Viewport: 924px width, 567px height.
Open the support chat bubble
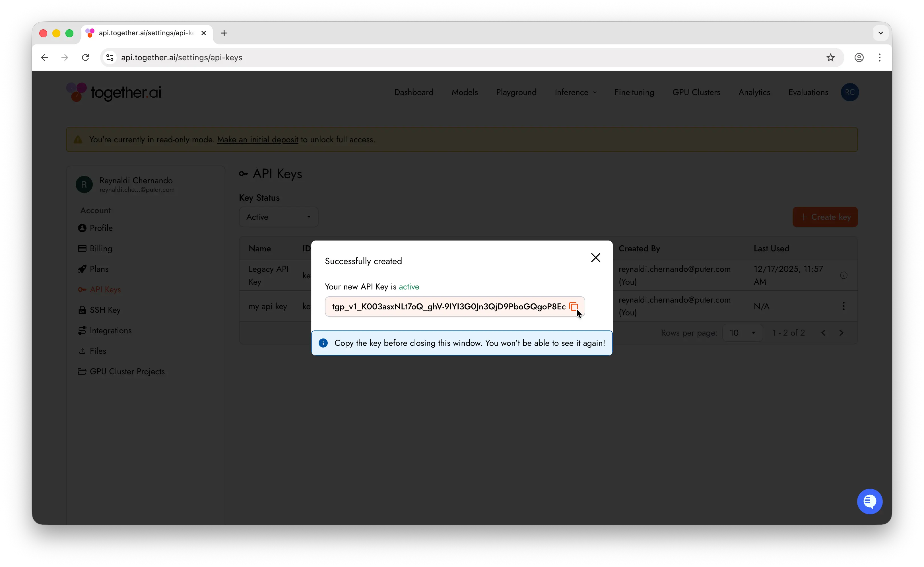pos(870,501)
